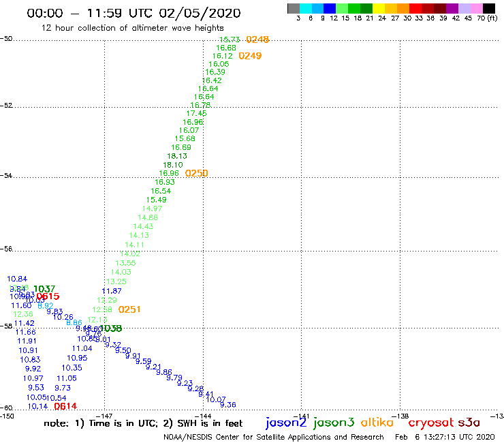
Task: Click the 9.50 wave height value
Action: [x=123, y=350]
